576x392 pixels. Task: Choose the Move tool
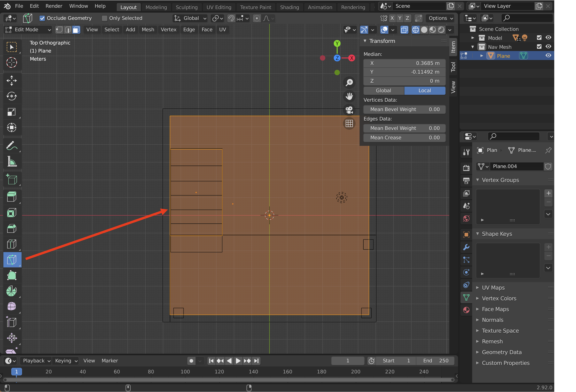tap(12, 81)
